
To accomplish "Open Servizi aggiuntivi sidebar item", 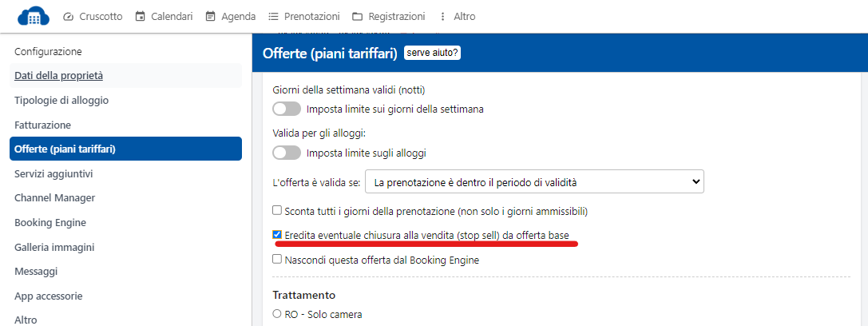I will click(54, 173).
